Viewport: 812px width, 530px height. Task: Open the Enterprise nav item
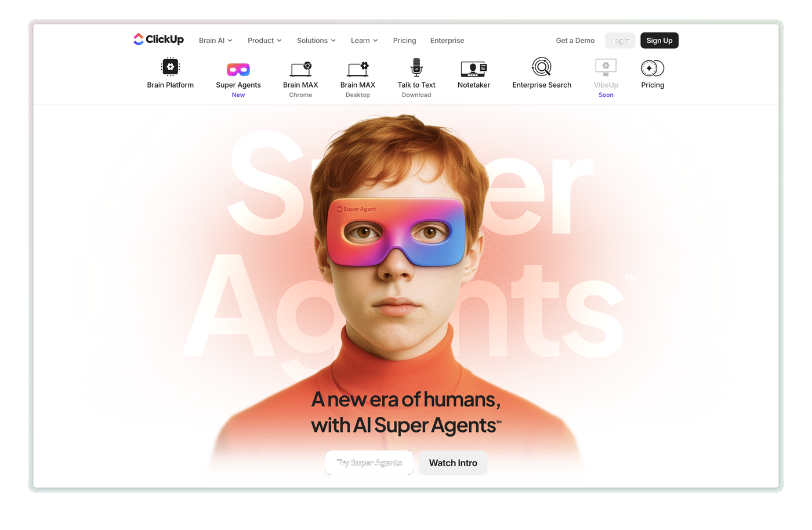[x=447, y=41]
